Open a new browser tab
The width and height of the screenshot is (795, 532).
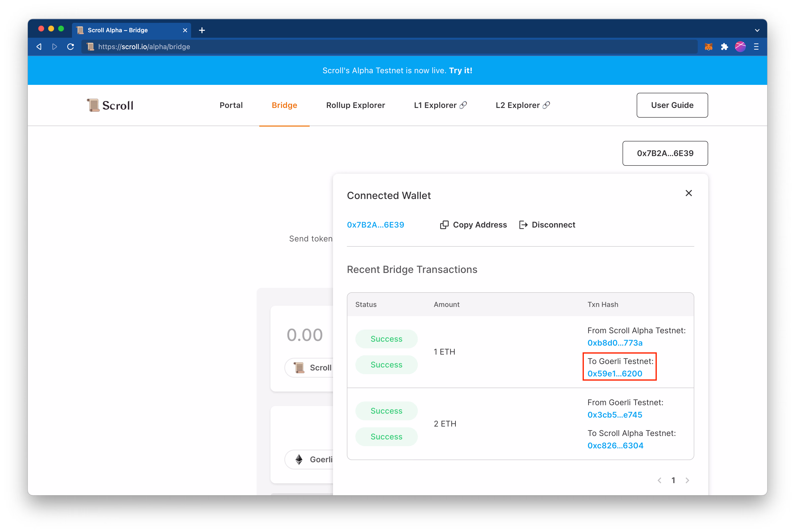point(202,30)
